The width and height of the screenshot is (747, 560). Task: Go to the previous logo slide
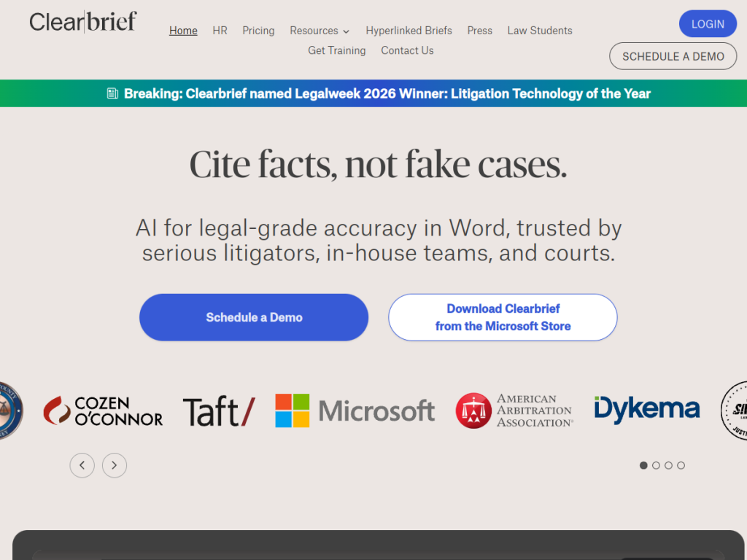click(82, 465)
